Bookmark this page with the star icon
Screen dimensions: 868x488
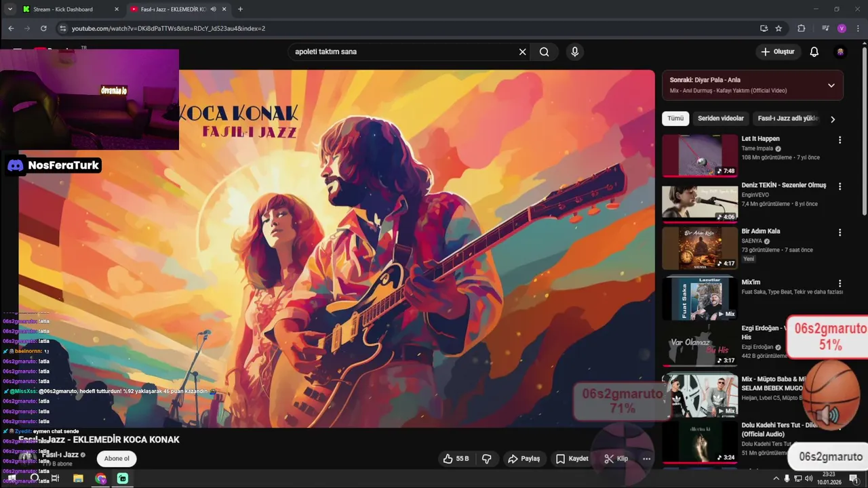(778, 28)
